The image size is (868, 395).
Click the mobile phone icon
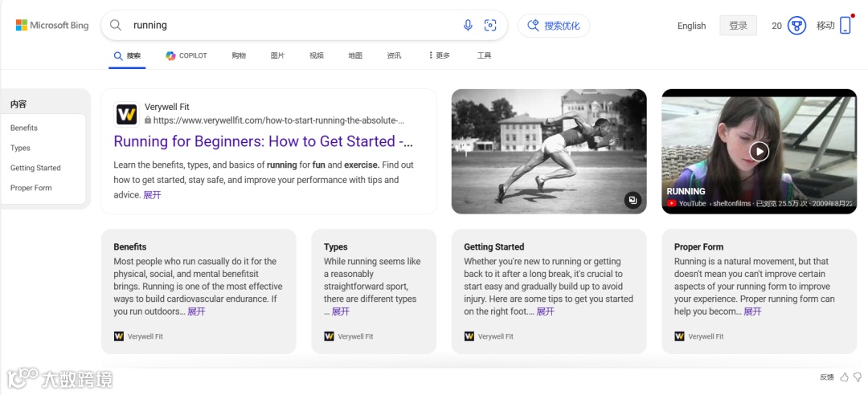(845, 26)
